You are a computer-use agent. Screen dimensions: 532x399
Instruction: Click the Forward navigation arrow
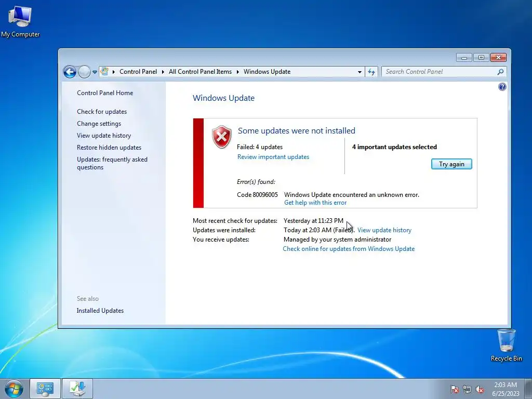84,72
